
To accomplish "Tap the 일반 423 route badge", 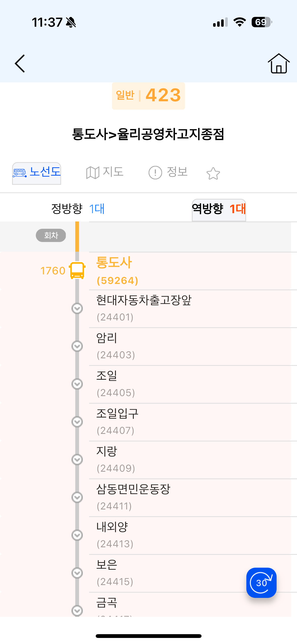I will [x=148, y=96].
